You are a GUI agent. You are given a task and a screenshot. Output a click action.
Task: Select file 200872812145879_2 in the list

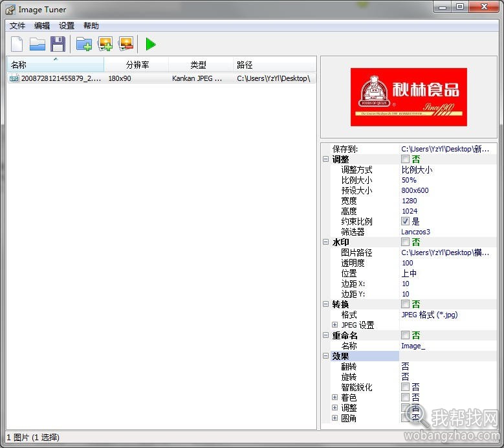point(61,78)
